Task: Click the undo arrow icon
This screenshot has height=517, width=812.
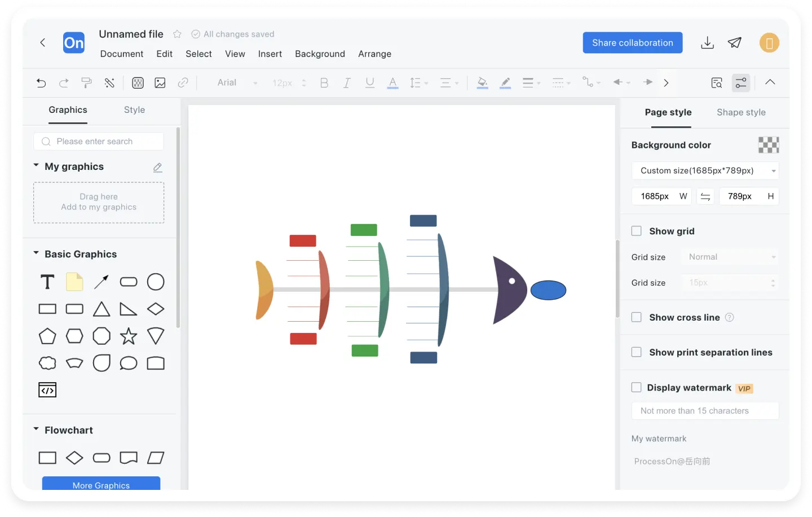Action: coord(41,83)
